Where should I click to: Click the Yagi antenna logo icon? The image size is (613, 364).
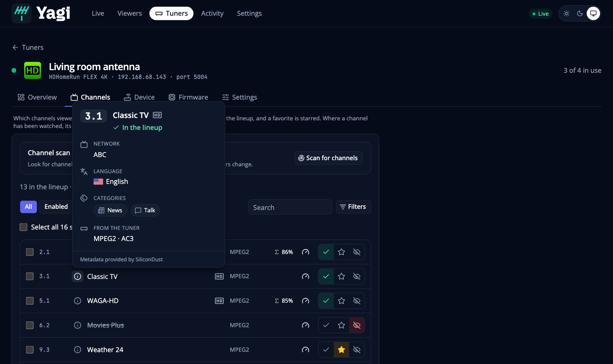(x=21, y=13)
